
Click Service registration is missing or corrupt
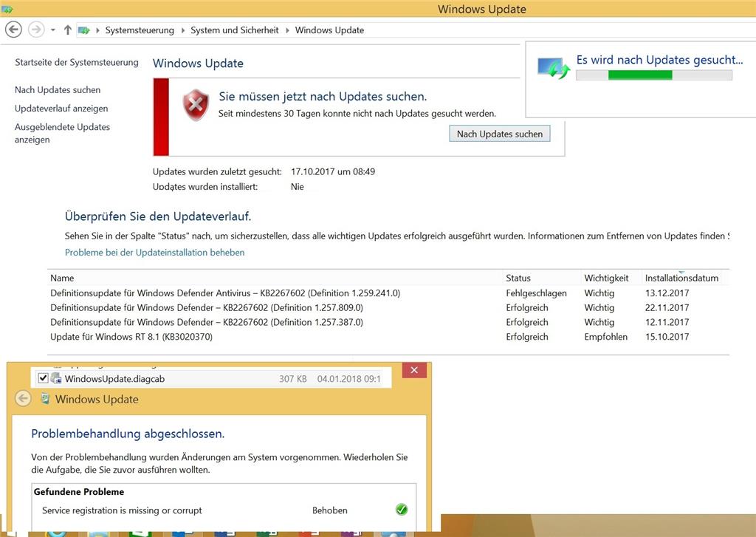122,510
